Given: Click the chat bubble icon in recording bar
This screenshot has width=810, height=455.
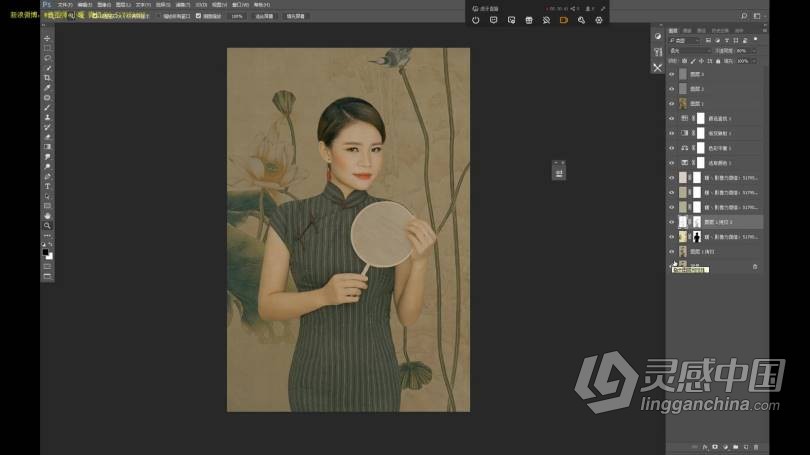Looking at the screenshot, I should pyautogui.click(x=493, y=20).
